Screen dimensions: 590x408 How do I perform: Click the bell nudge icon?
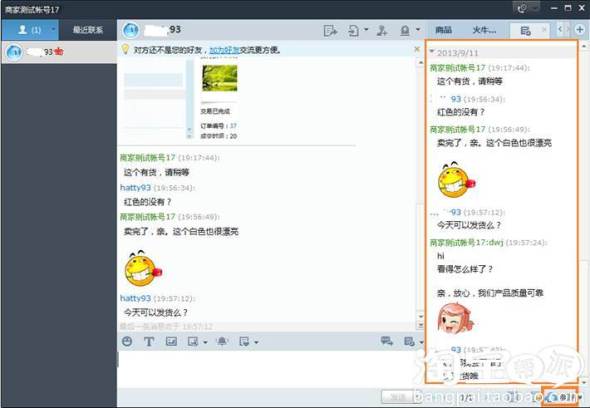222,341
